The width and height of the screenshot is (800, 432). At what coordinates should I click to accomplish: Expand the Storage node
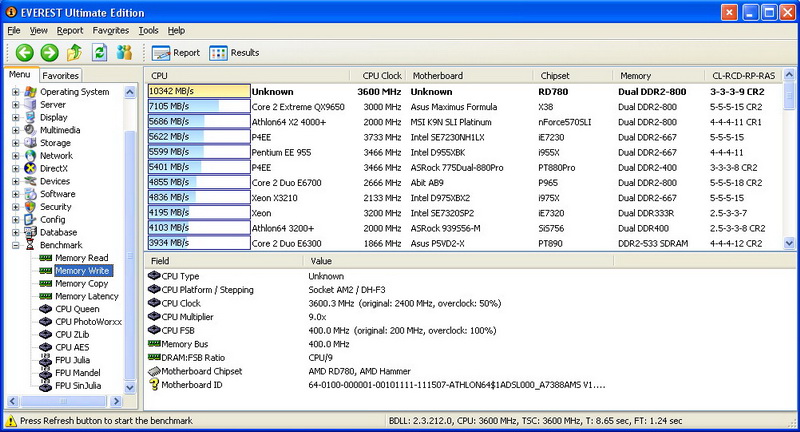15,143
